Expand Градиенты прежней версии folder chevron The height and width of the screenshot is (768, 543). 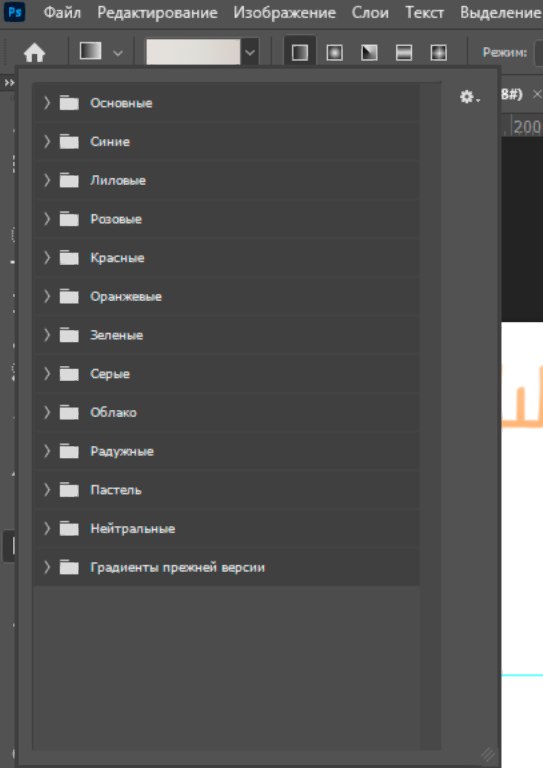(x=47, y=567)
